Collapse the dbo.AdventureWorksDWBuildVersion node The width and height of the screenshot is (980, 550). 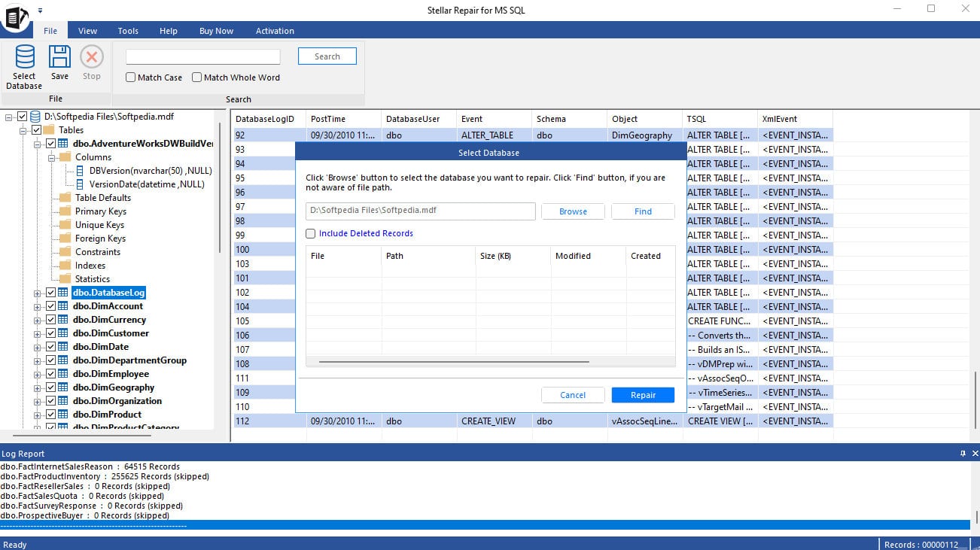coord(38,144)
